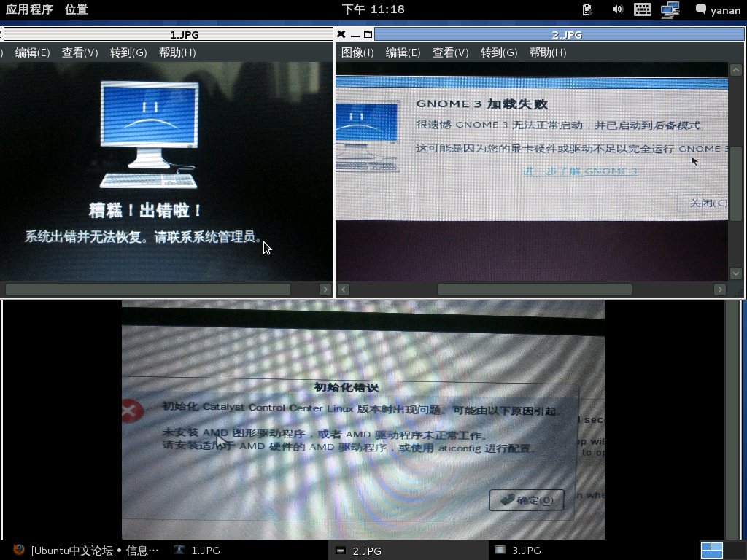Click the 确定(O) button in 3.JPG photo

527,500
